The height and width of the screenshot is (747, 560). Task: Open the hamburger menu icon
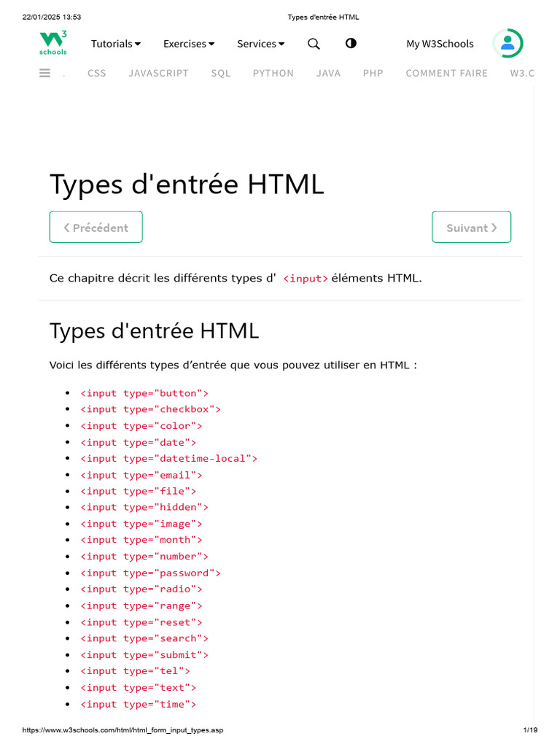tap(45, 73)
